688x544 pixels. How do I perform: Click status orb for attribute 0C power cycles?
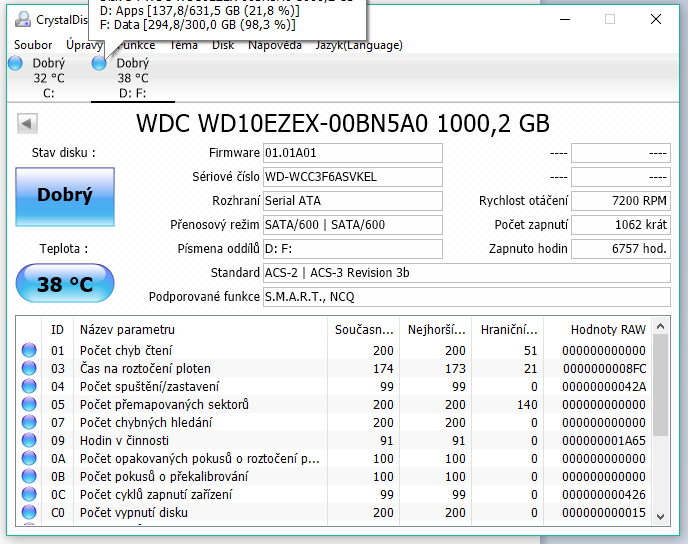tap(29, 494)
